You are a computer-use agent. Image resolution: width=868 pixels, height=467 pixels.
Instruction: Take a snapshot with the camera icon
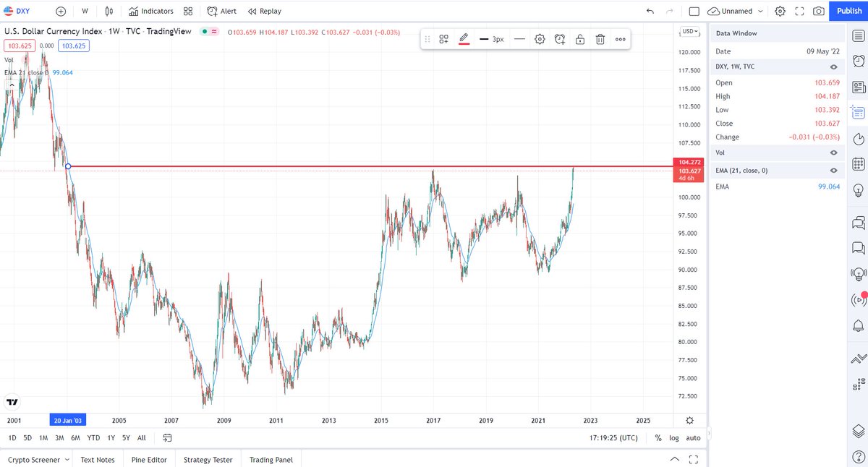[x=818, y=11]
